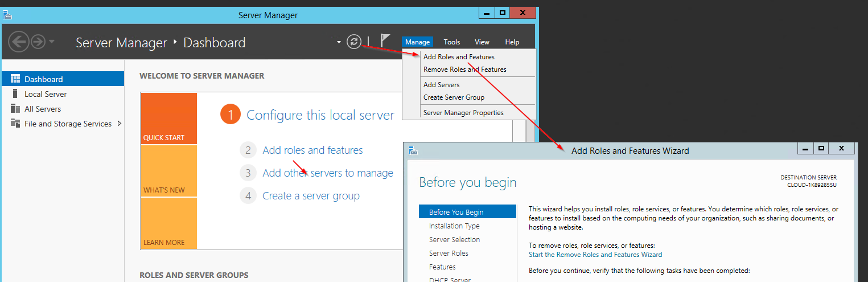868x282 pixels.
Task: Select Add Servers in the Manage menu
Action: tap(441, 85)
